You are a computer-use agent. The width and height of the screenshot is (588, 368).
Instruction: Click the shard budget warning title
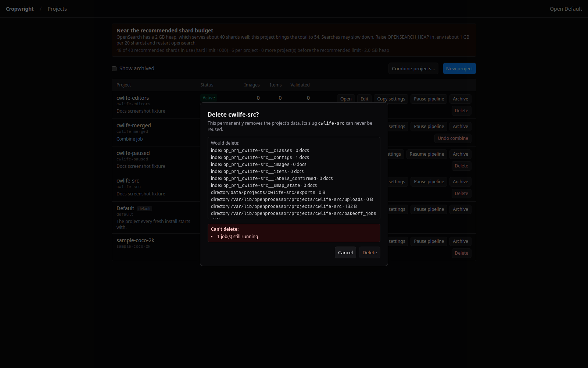(165, 31)
